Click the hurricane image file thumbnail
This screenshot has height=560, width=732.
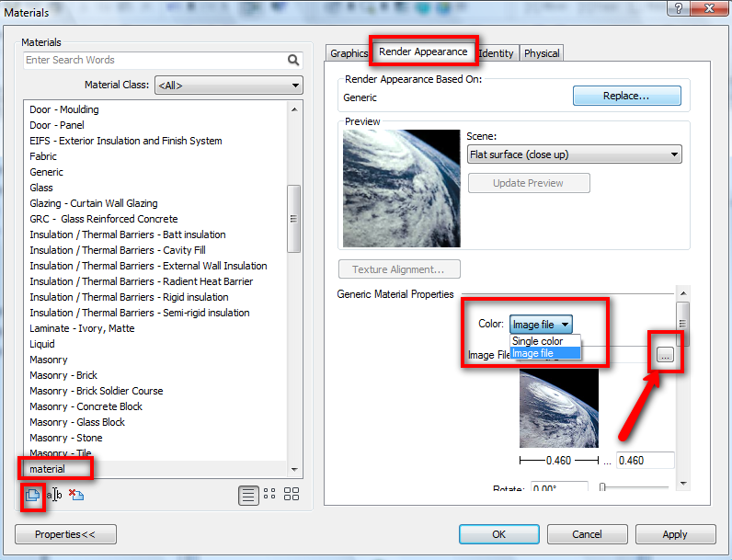pyautogui.click(x=559, y=408)
